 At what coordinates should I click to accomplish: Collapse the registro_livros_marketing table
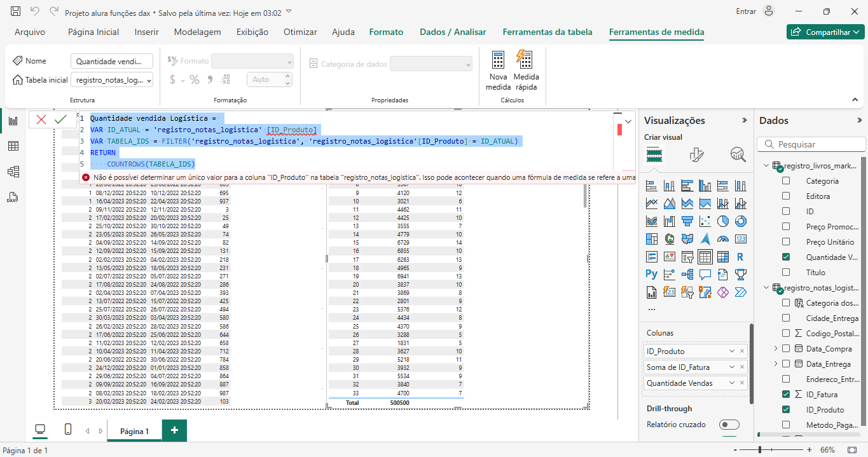click(x=766, y=166)
